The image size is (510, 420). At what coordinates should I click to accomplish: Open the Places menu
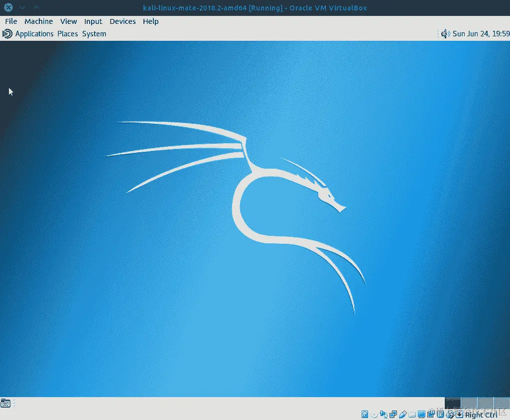67,34
